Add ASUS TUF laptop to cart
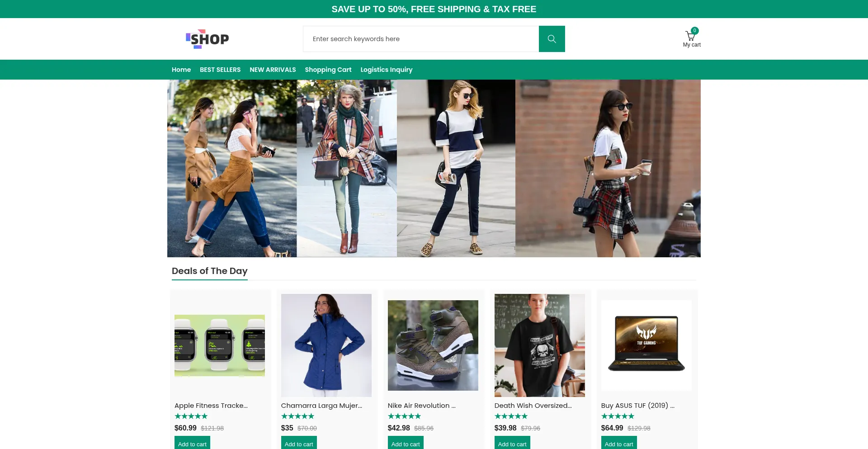 (x=619, y=444)
